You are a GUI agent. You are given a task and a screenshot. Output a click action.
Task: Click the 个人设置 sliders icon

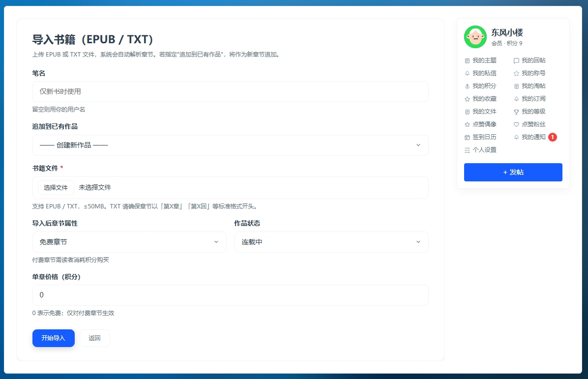pos(467,150)
